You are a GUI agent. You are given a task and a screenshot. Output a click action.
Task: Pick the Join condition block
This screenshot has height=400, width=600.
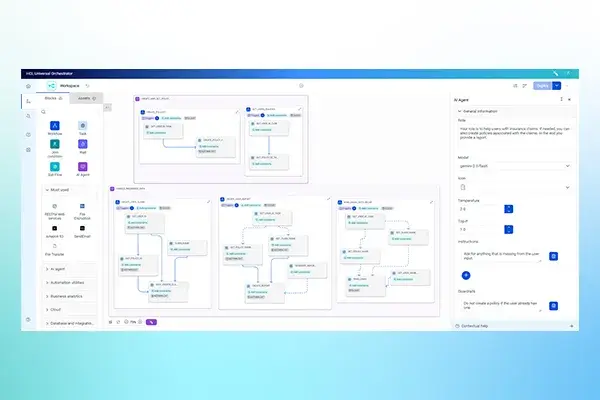click(55, 144)
